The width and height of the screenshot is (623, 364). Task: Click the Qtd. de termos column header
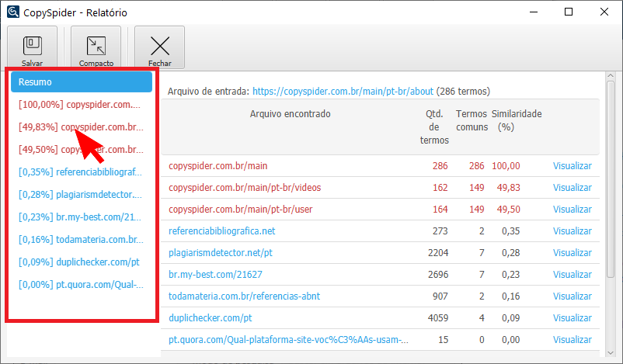tap(434, 127)
